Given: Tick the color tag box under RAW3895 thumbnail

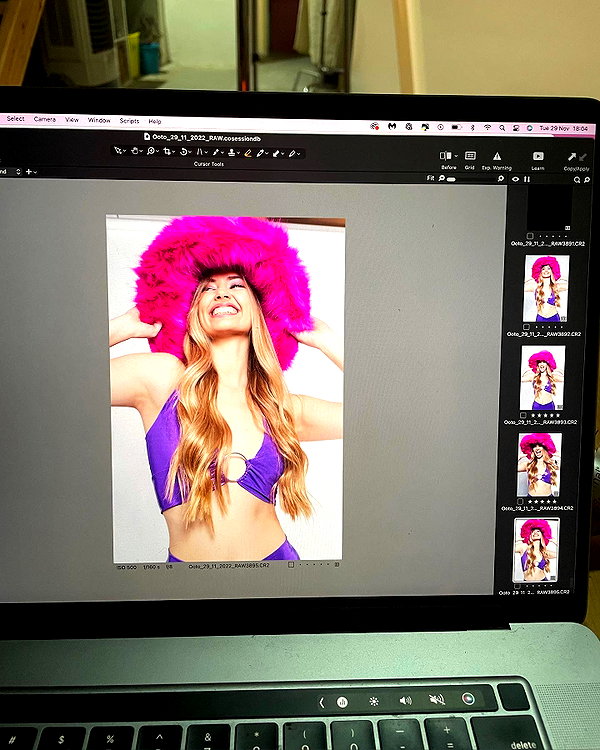Looking at the screenshot, I should pos(517,585).
